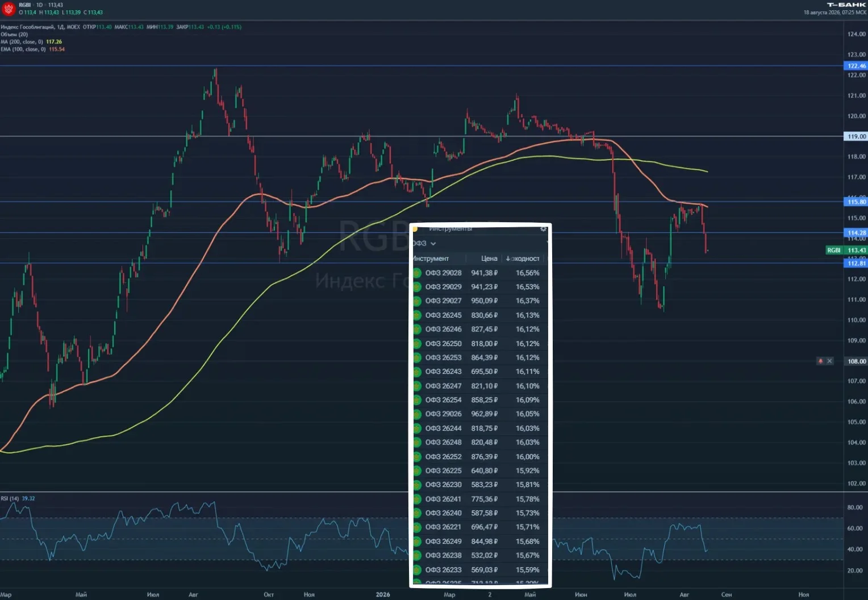Click the green icon beside ОФЗ 26253
This screenshot has width=868, height=600.
click(417, 358)
